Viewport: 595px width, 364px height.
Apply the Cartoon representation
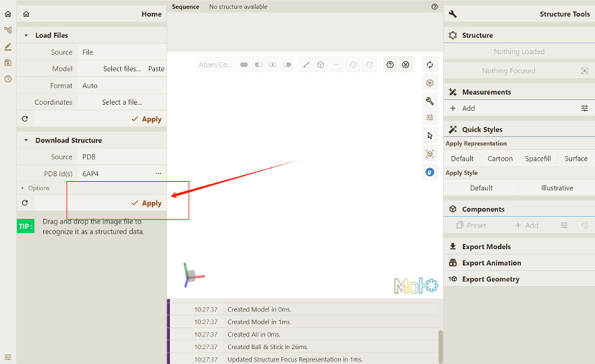pos(500,159)
